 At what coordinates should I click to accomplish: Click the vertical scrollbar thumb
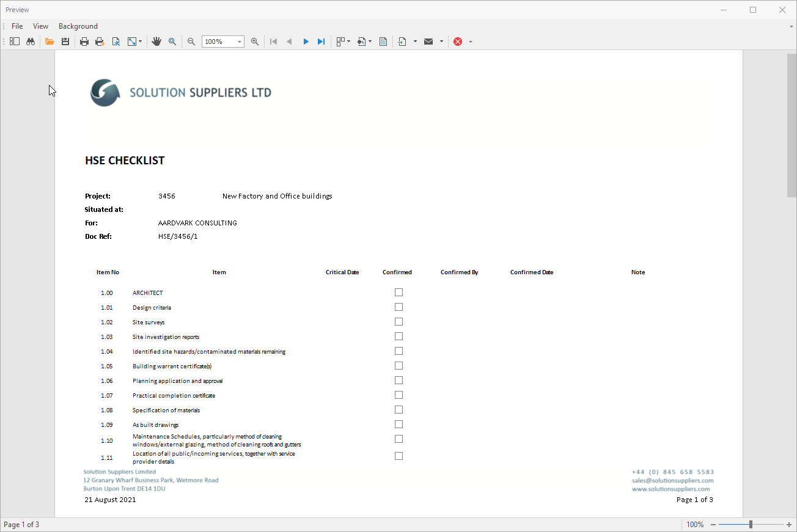(791, 125)
